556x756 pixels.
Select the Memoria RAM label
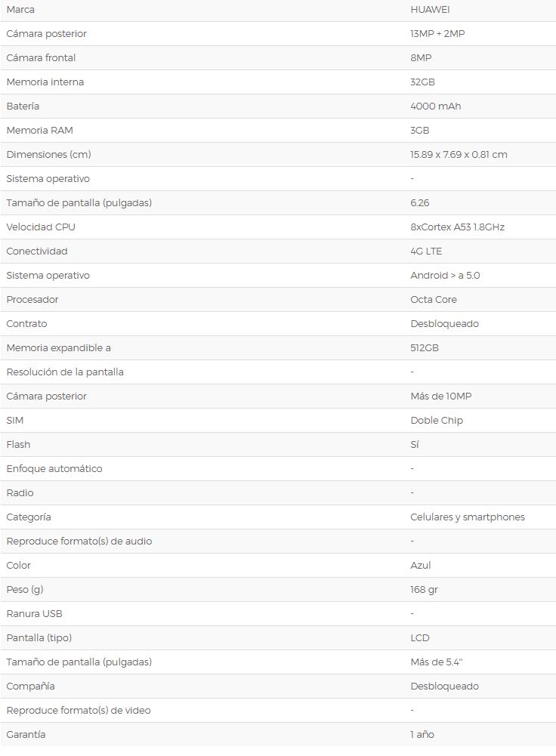[39, 130]
